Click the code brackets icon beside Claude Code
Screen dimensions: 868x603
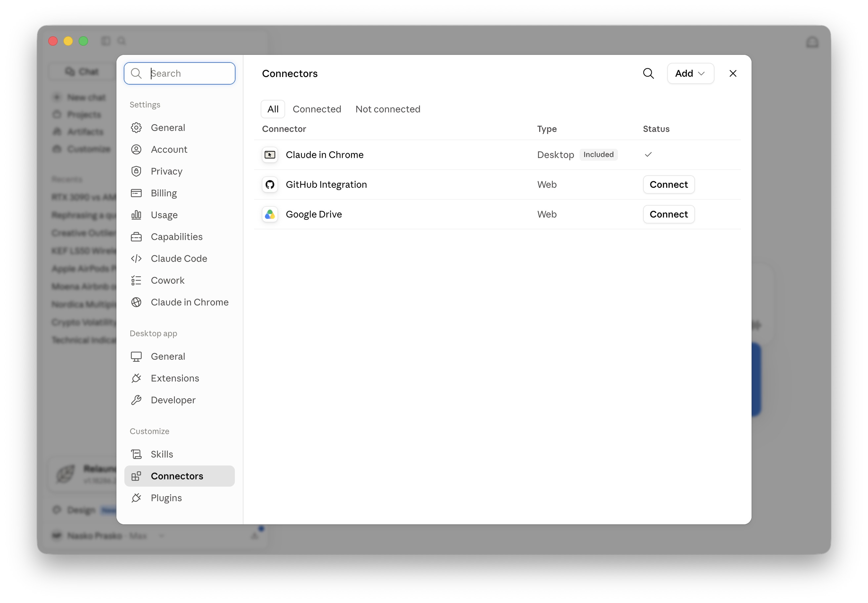click(137, 259)
